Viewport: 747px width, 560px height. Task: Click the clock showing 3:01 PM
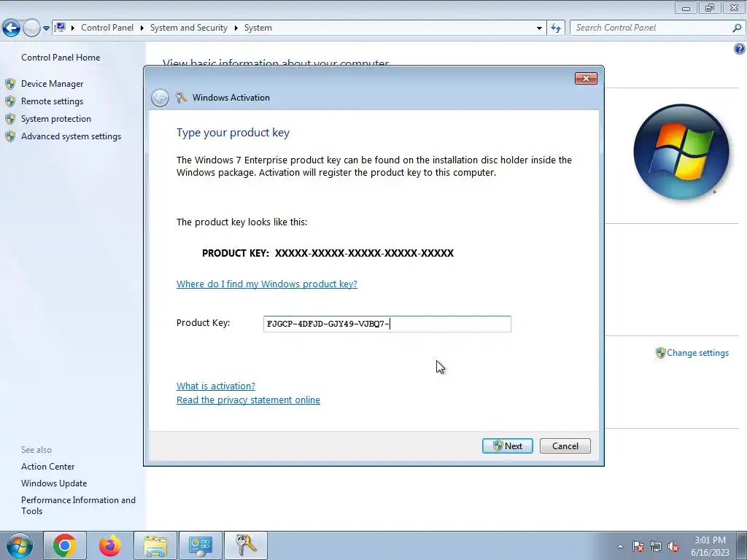click(710, 540)
